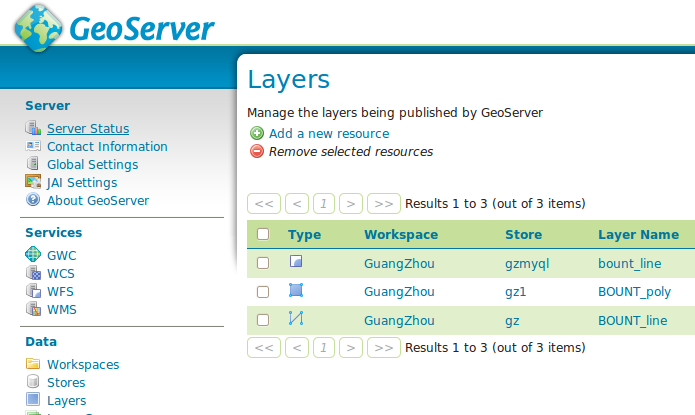The width and height of the screenshot is (695, 415).
Task: Click the line type icon for BOUNT_line
Action: (x=296, y=318)
